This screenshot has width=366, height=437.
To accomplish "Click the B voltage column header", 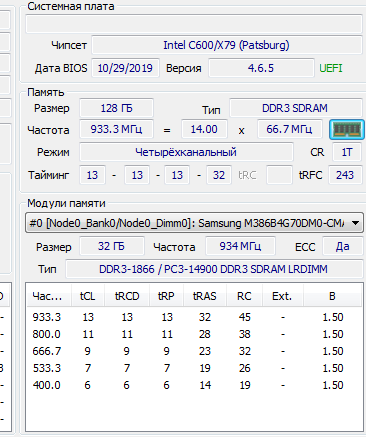I will 332,296.
